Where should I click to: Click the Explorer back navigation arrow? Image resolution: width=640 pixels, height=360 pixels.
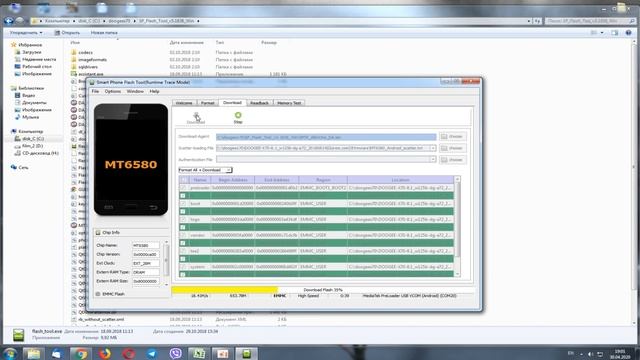[9, 20]
